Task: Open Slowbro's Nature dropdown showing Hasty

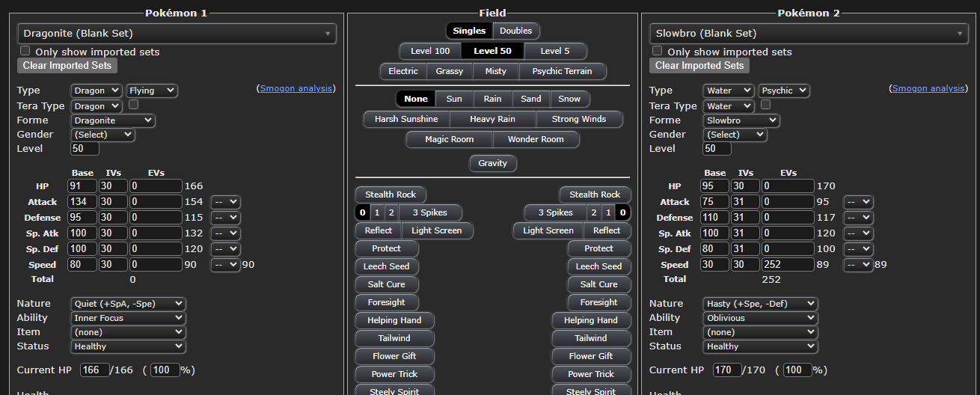Action: pyautogui.click(x=761, y=304)
